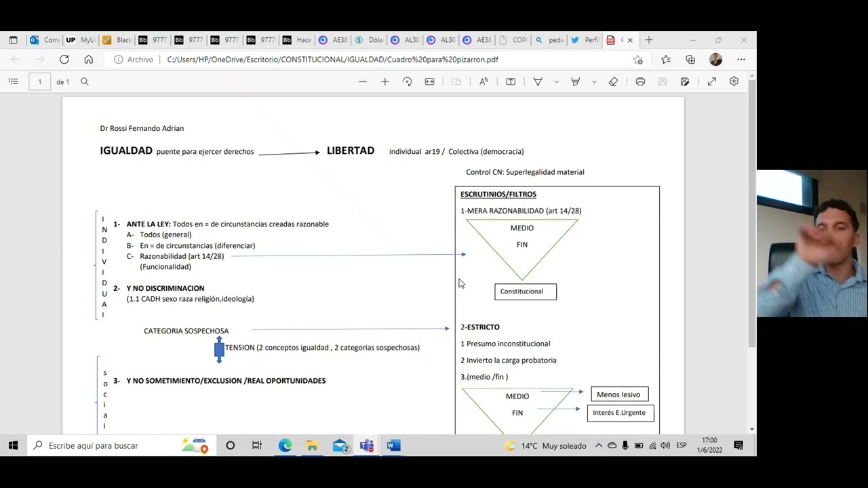The height and width of the screenshot is (488, 868).
Task: Switch to the Blackboard 'Black' tab
Action: pyautogui.click(x=117, y=40)
